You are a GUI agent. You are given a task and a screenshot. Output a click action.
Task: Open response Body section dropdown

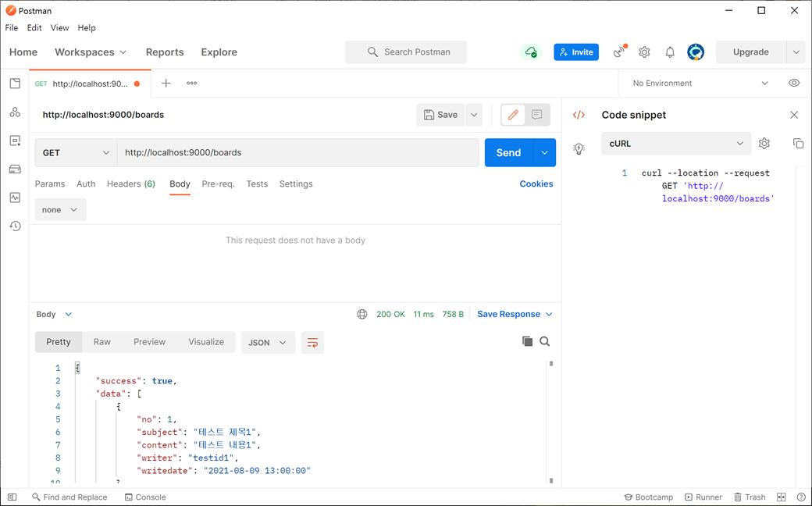[x=55, y=315]
